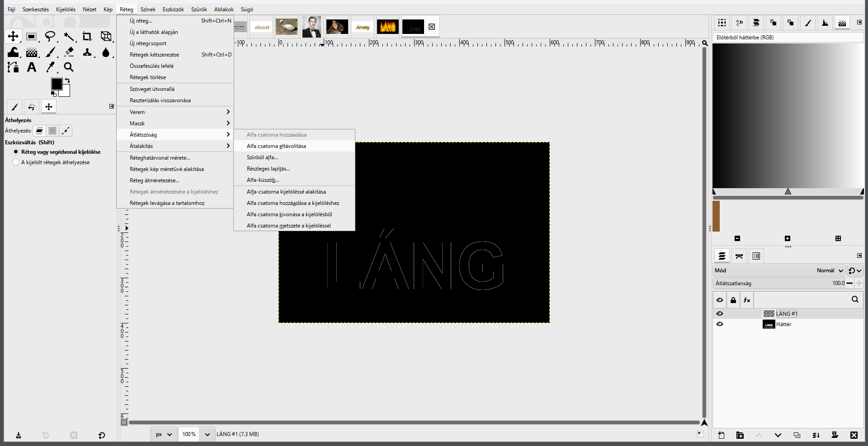Viewport: 868px width, 446px height.
Task: Select the Fuzzy Select wand tool
Action: point(69,37)
